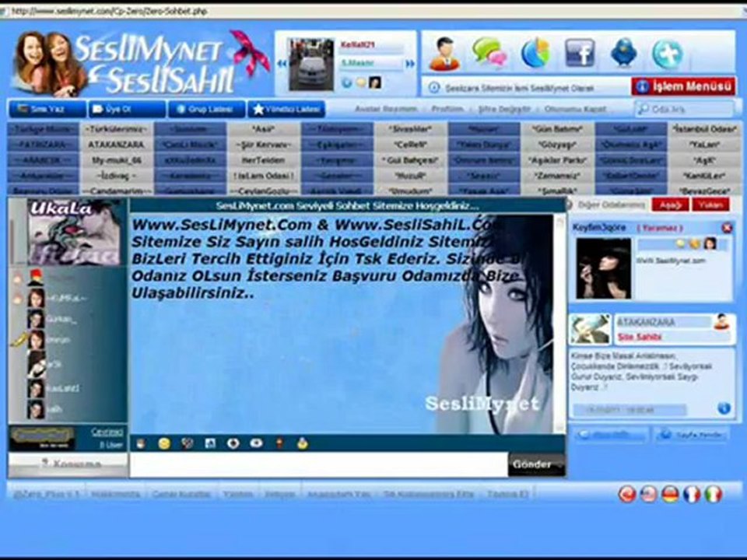This screenshot has width=747, height=560.
Task: Enter the ~Şiir Kervanı~ room
Action: pos(264,145)
